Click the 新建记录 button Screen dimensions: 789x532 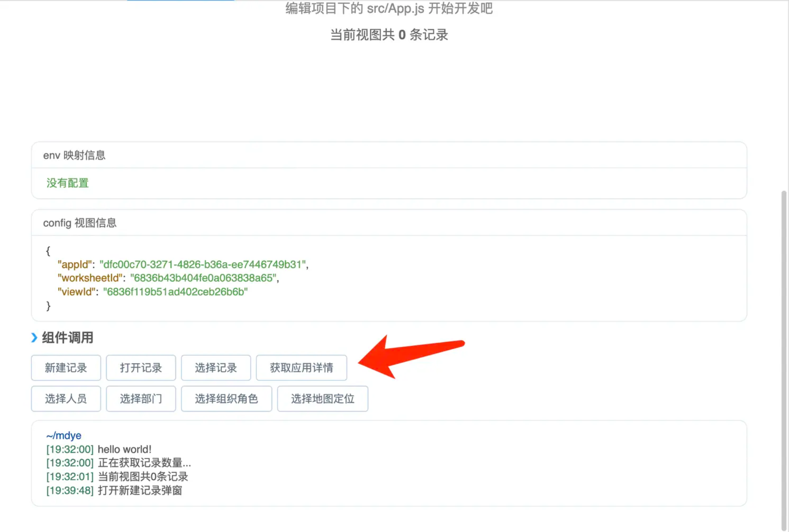(x=66, y=368)
